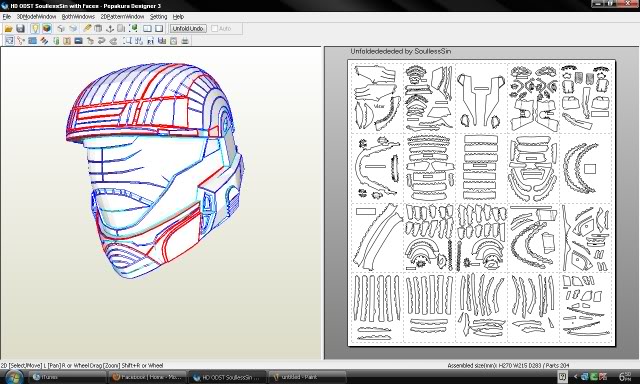Select the split-window layout icon
This screenshot has width=640, height=384.
(x=147, y=29)
